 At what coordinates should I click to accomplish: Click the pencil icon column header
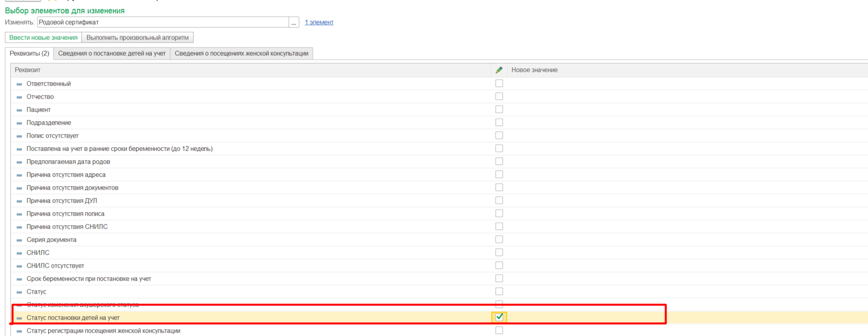[499, 70]
